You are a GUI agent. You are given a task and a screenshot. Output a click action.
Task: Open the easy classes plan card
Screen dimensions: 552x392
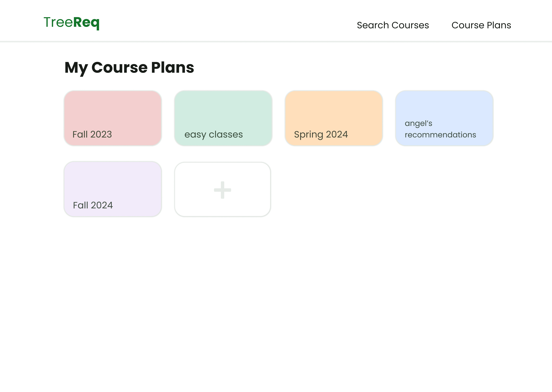click(223, 118)
